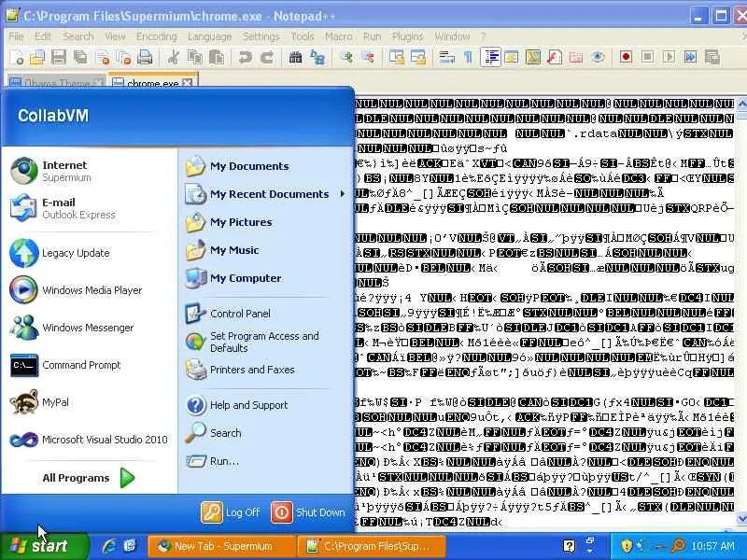Open the Encoding menu
The height and width of the screenshot is (560, 747).
(x=156, y=36)
